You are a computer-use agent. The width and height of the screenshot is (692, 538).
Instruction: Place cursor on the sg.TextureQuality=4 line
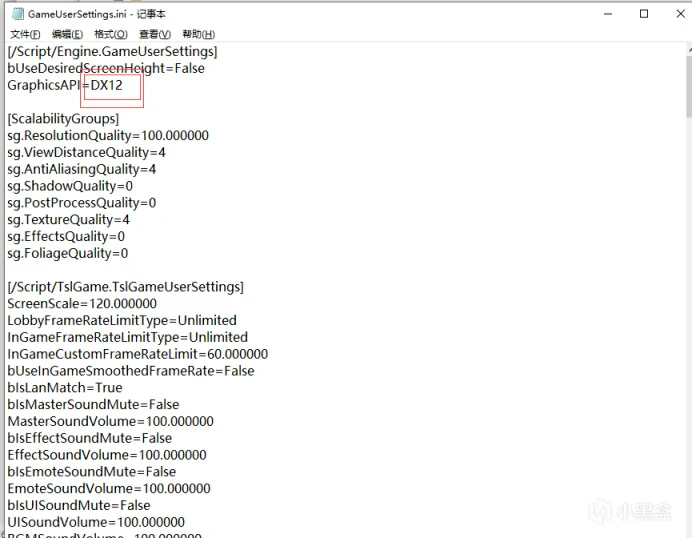pyautogui.click(x=68, y=220)
